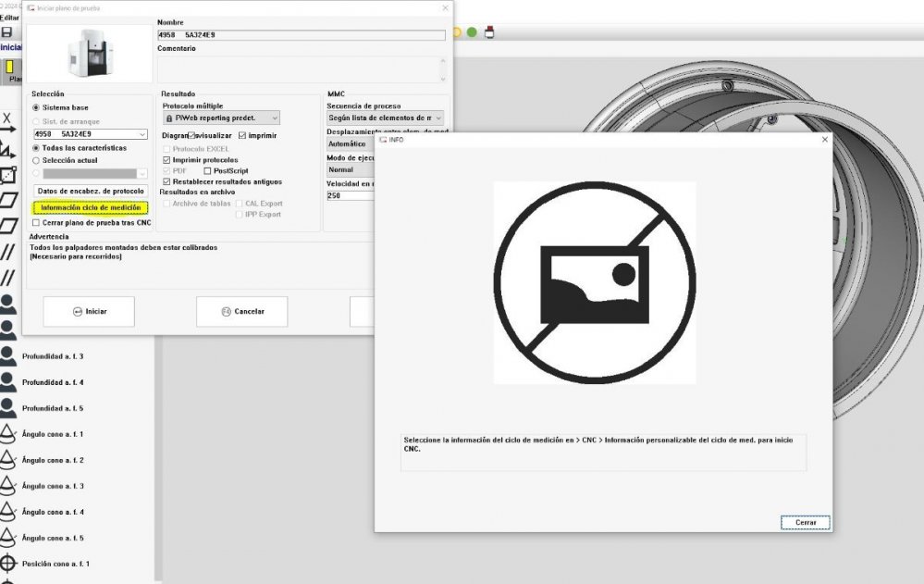This screenshot has height=584, width=924.
Task: Open the Normal execution mode dropdown
Action: pyautogui.click(x=351, y=170)
